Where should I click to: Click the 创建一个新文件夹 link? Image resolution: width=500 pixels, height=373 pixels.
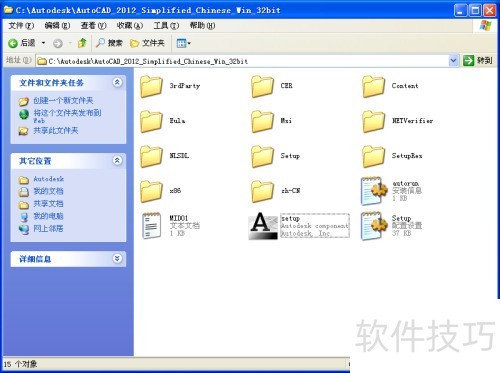(63, 100)
